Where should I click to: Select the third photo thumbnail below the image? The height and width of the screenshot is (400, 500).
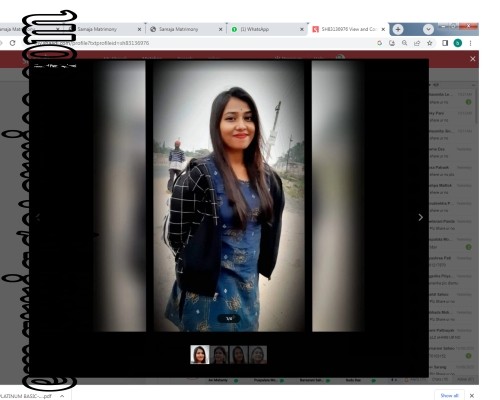coord(239,354)
